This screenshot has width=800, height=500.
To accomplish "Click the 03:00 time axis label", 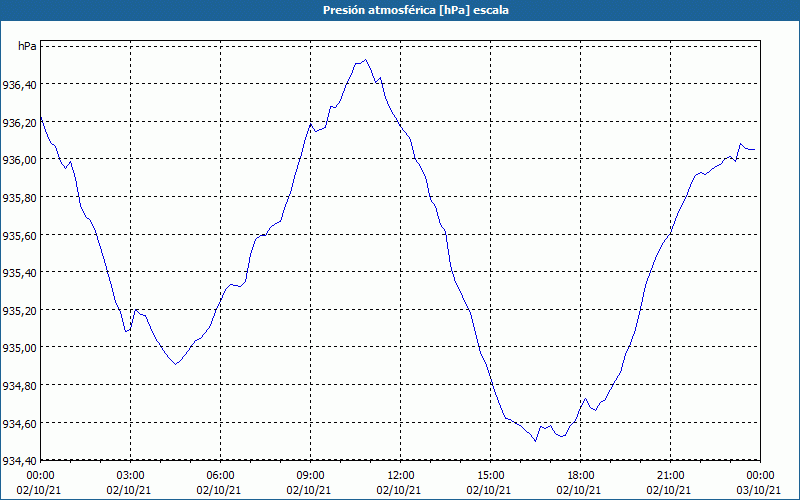I will coord(130,475).
